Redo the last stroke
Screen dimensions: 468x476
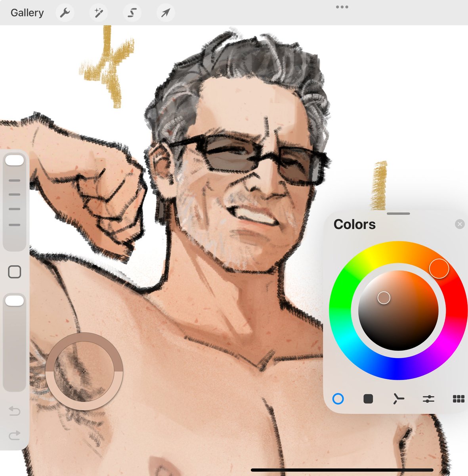click(x=15, y=436)
